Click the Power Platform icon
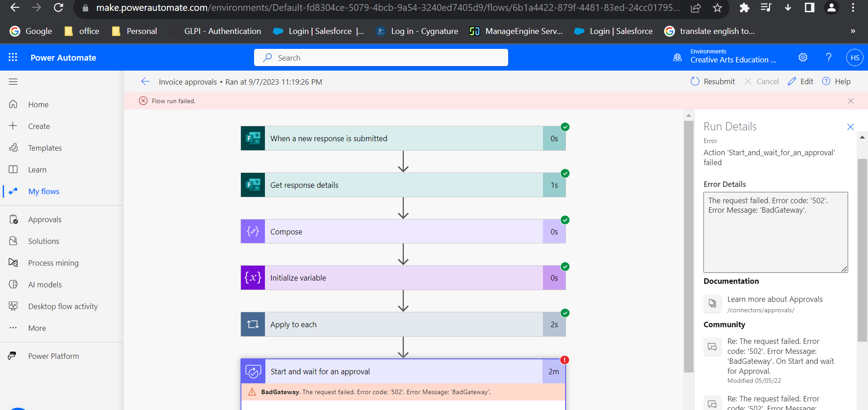868x410 pixels. (x=12, y=356)
